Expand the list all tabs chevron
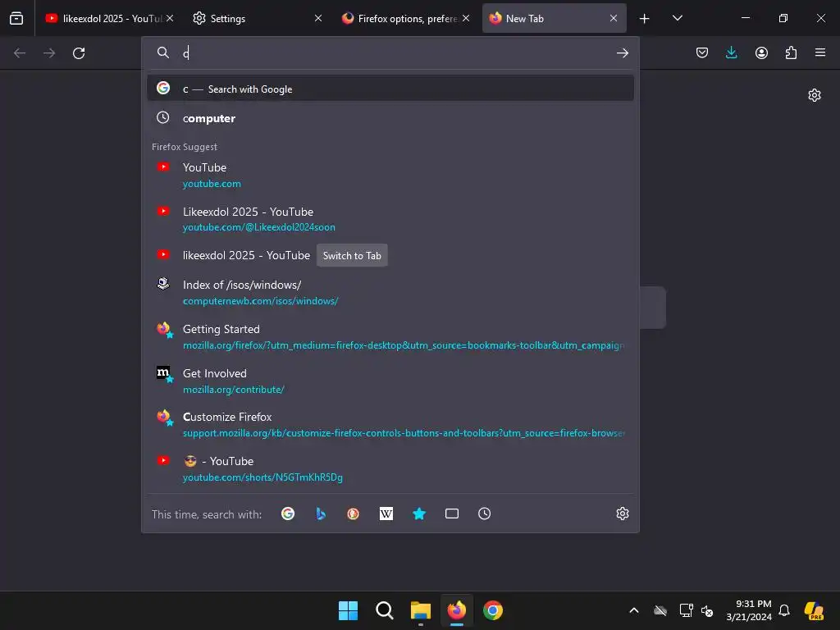 (x=677, y=18)
